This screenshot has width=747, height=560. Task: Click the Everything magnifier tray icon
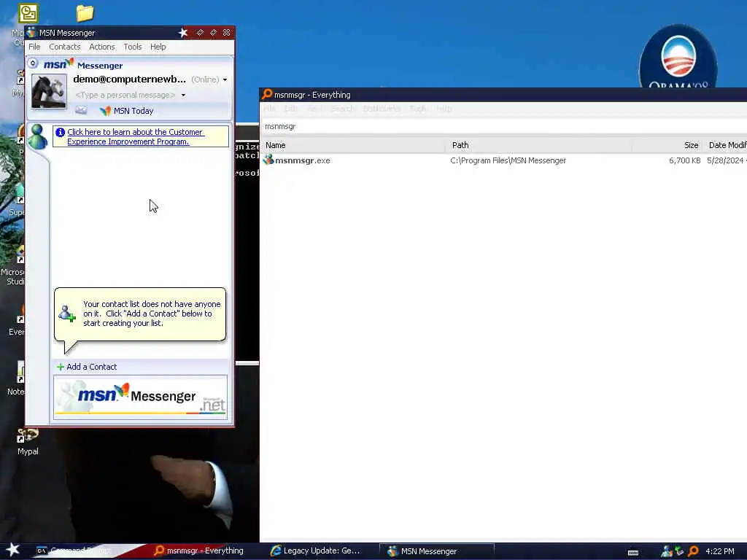(694, 551)
